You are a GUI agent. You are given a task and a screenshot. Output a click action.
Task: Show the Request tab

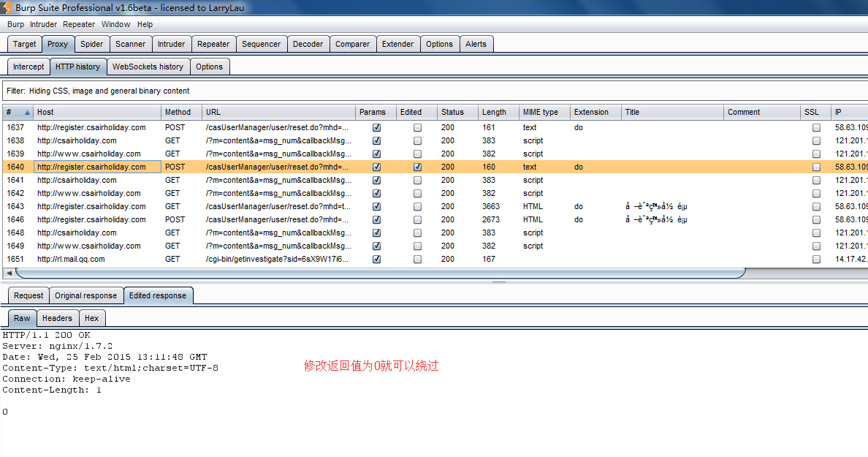pos(28,296)
